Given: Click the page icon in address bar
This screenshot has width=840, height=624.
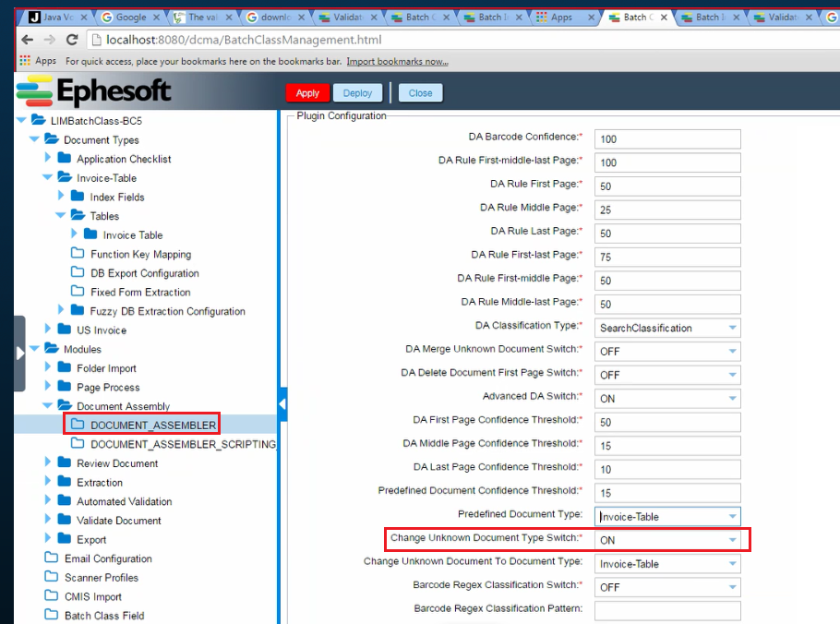Looking at the screenshot, I should pyautogui.click(x=96, y=40).
